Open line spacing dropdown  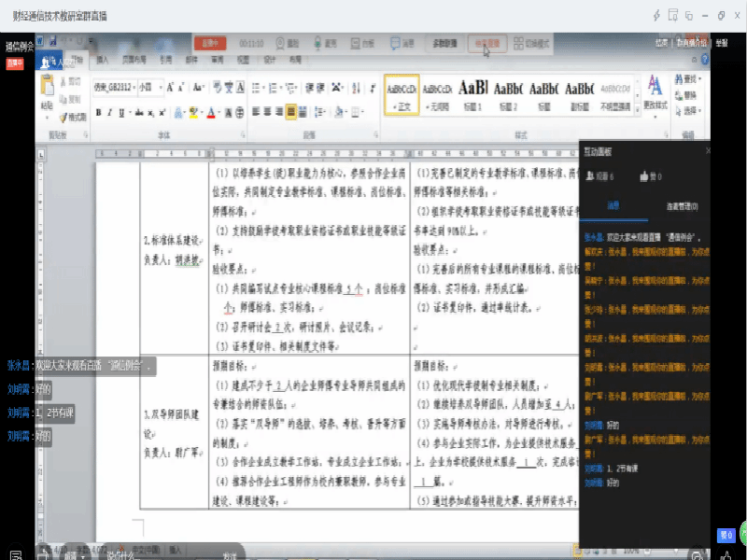[x=320, y=112]
